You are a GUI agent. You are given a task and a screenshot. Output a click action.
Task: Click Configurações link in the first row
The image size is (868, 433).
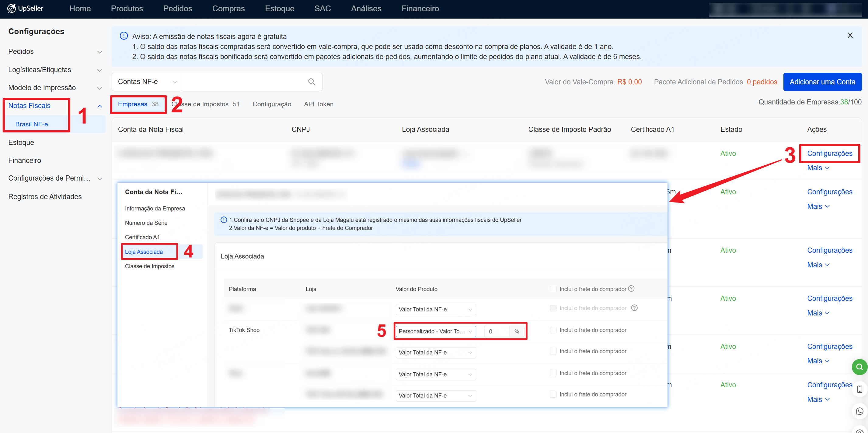(x=829, y=153)
